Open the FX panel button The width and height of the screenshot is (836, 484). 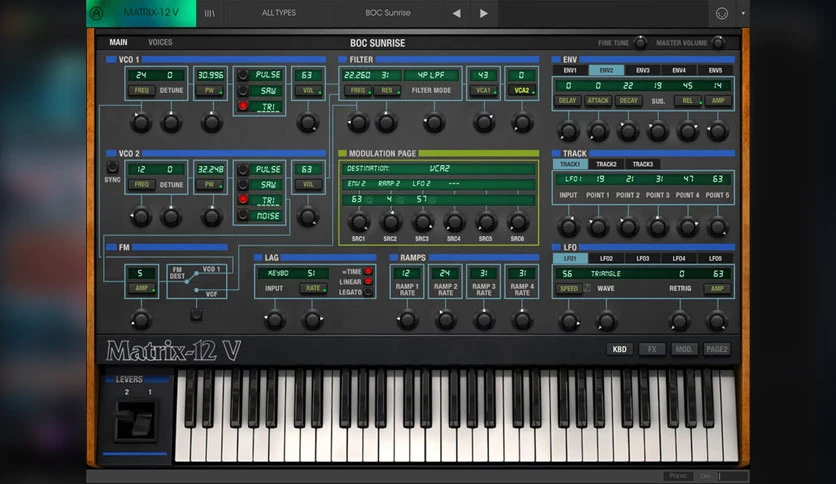point(652,349)
